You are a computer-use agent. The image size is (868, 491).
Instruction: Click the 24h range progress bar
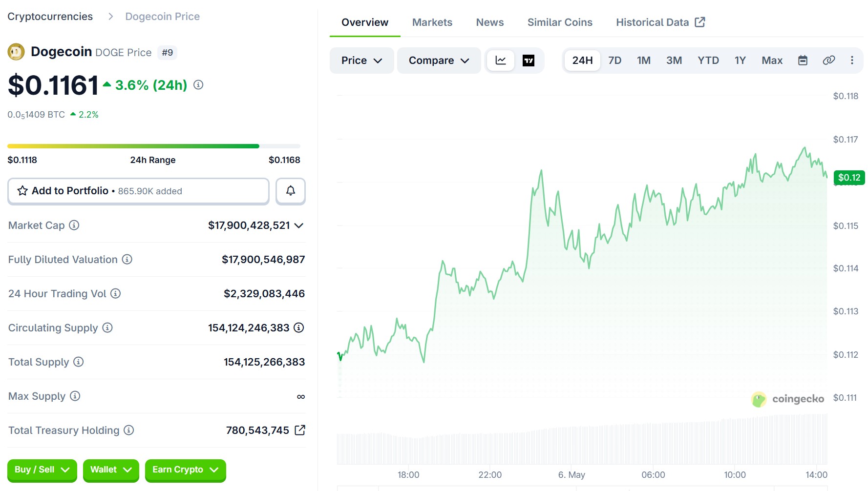[154, 146]
